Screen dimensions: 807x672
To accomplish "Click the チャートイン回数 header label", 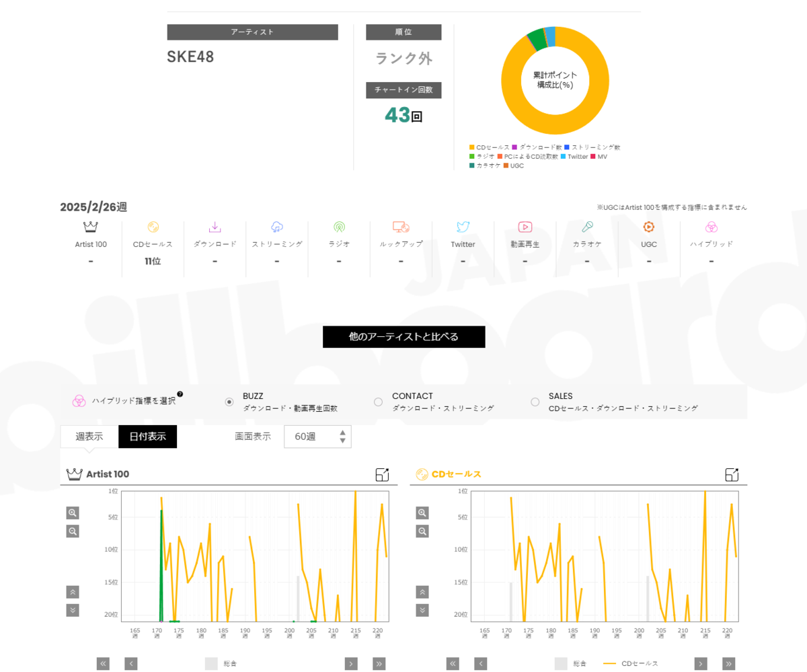I will [403, 90].
